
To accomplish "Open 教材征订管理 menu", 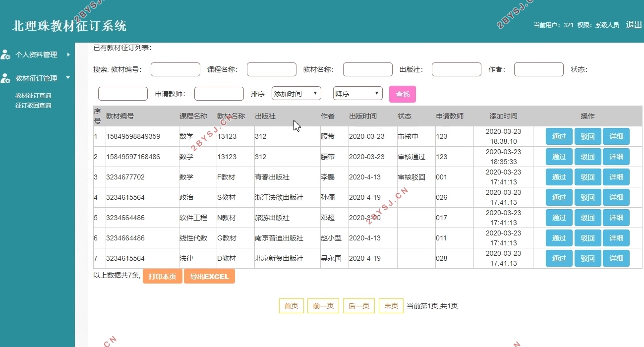I will pos(36,78).
